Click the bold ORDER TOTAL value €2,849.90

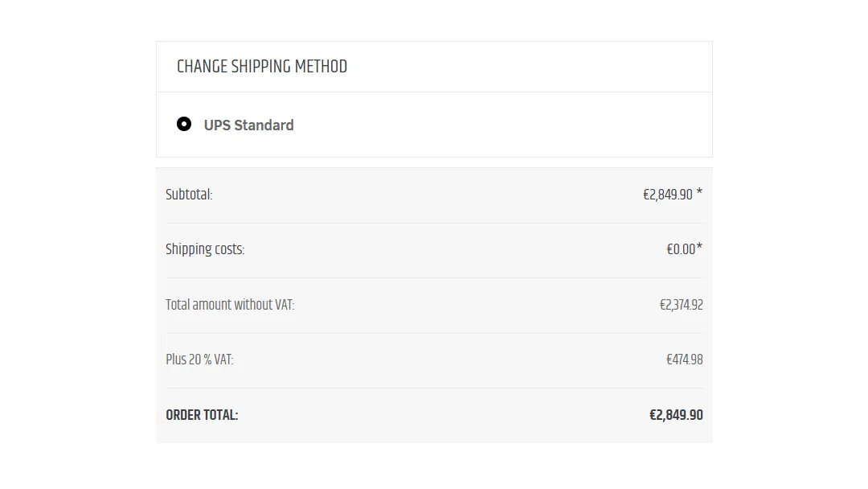tap(676, 414)
